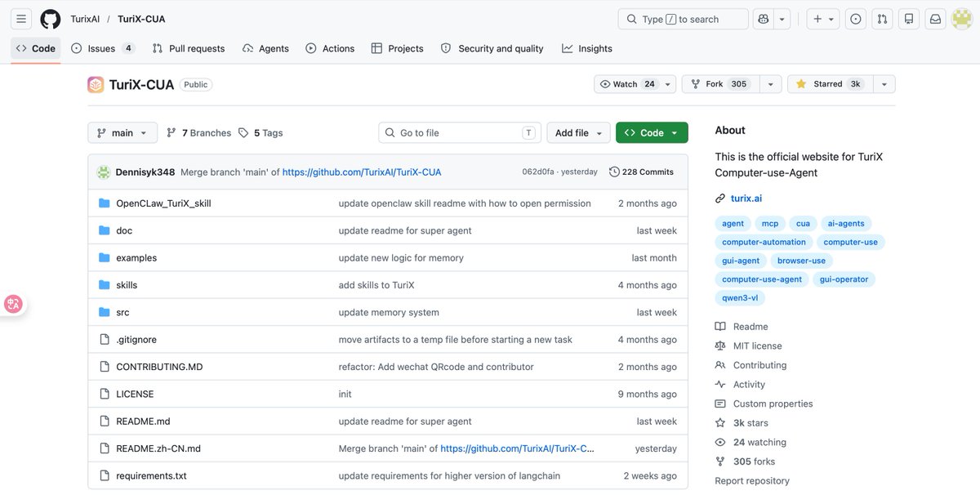Image resolution: width=980 pixels, height=495 pixels.
Task: Click the Type / to search box
Action: pos(683,19)
